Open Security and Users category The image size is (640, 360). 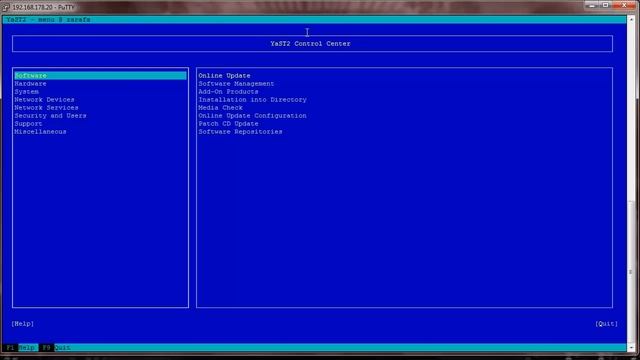click(50, 116)
